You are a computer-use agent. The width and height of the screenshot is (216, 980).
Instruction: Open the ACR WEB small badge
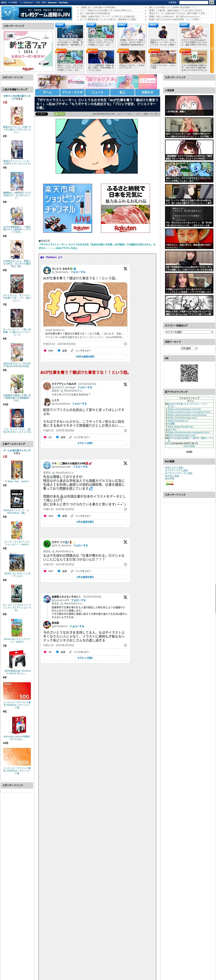[189, 452]
